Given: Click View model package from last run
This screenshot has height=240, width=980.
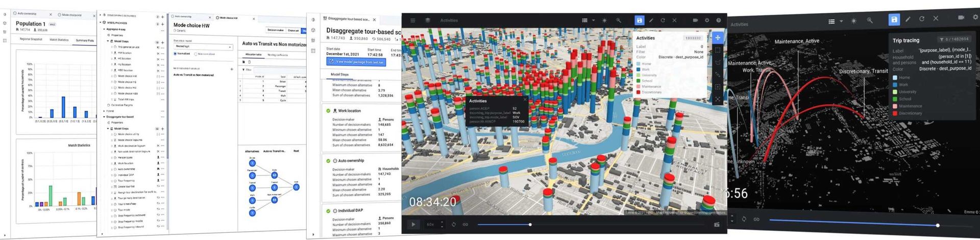Looking at the screenshot, I should pos(356,62).
